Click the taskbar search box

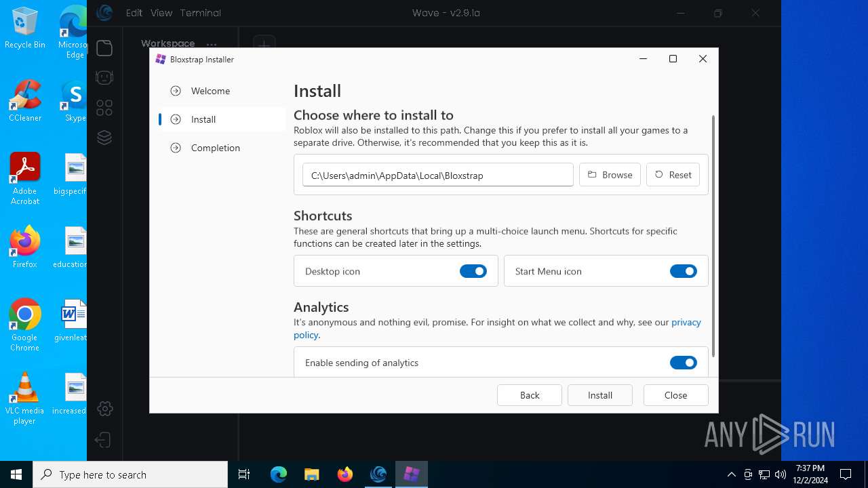tap(130, 474)
